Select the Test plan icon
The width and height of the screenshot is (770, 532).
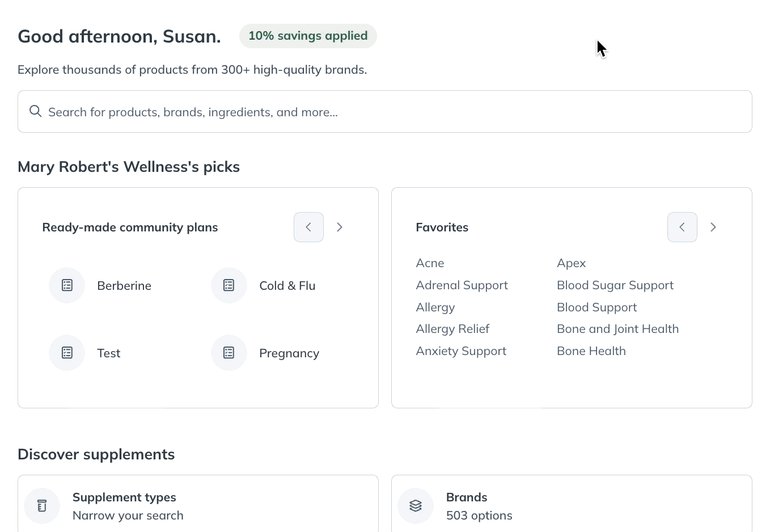67,353
